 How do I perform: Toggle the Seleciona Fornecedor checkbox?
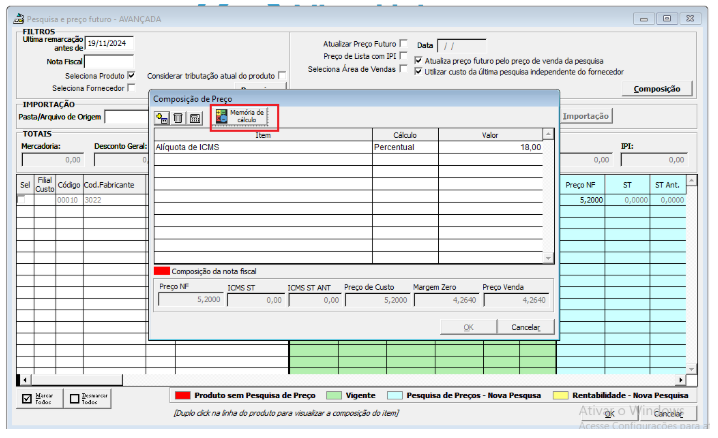coord(131,87)
